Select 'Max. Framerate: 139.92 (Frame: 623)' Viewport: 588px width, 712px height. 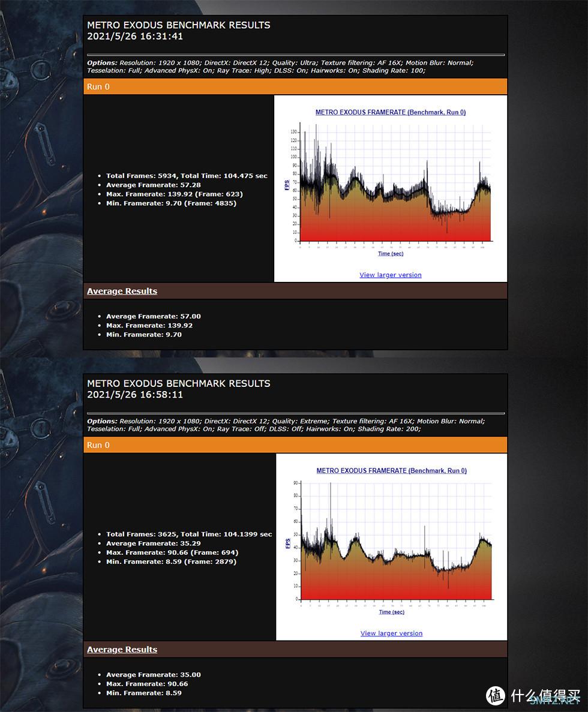pos(175,194)
